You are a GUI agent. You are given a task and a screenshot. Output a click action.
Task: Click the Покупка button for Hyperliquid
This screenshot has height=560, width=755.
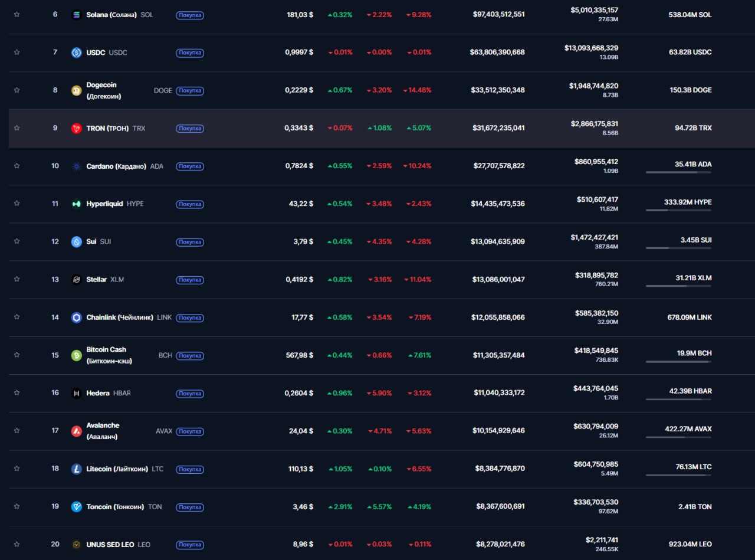point(190,204)
